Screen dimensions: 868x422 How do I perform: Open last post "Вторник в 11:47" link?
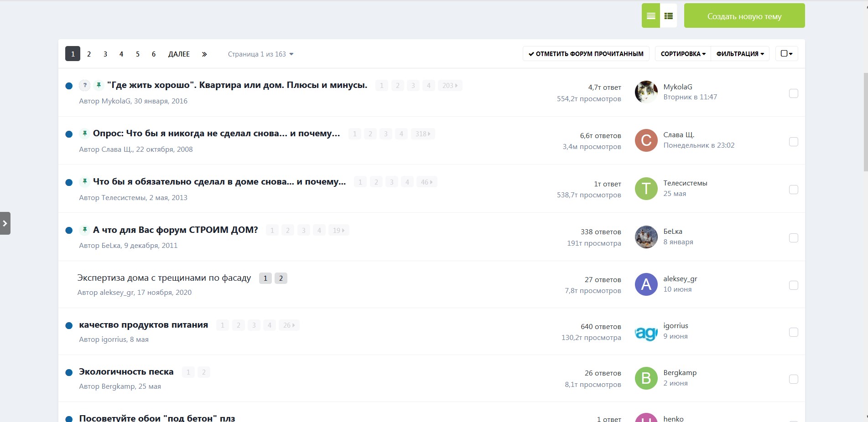pyautogui.click(x=690, y=97)
